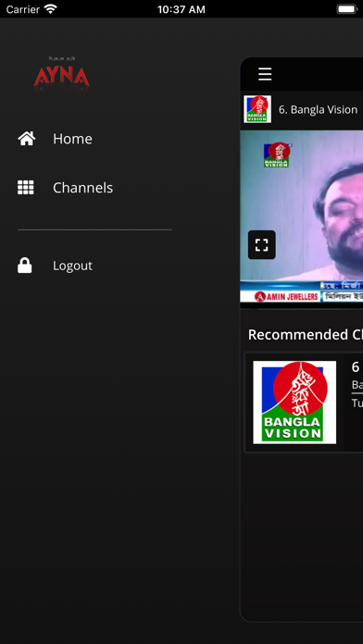Tap the Carrier label in the status bar
Viewport: 363px width, 644px height.
(x=23, y=9)
